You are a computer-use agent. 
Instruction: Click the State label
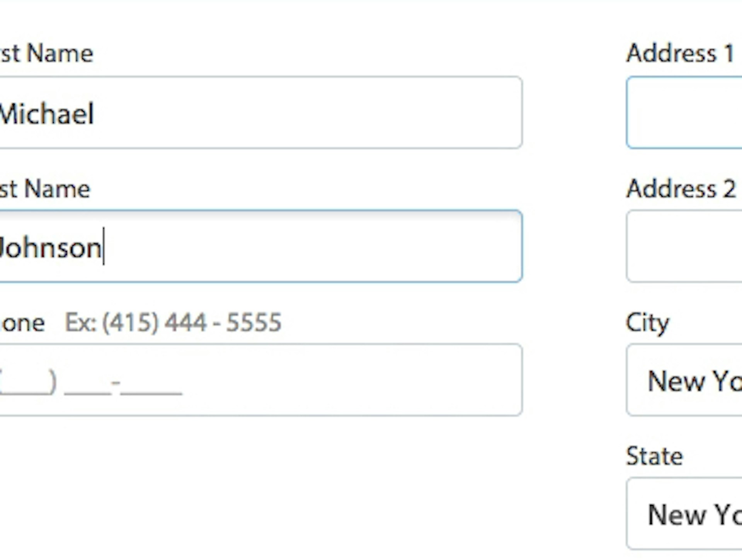click(653, 456)
